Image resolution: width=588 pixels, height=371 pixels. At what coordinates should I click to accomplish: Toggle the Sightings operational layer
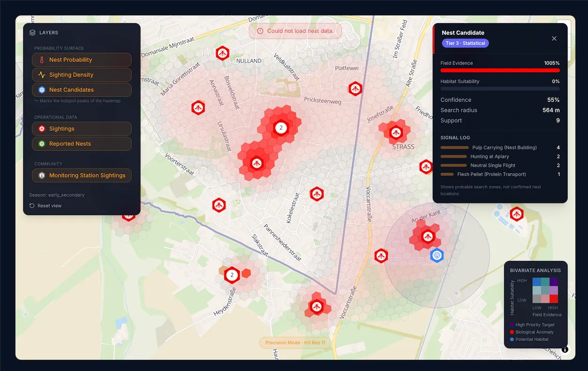click(82, 129)
